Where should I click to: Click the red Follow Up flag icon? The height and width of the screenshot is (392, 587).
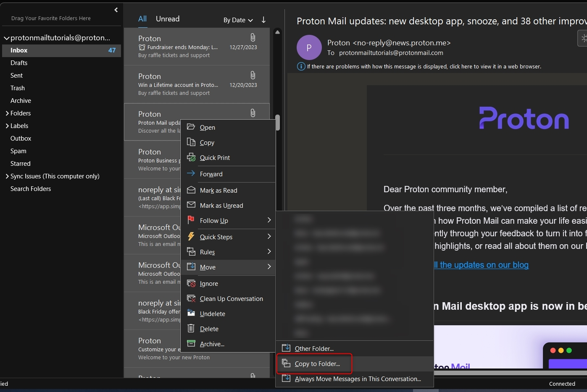(x=191, y=220)
